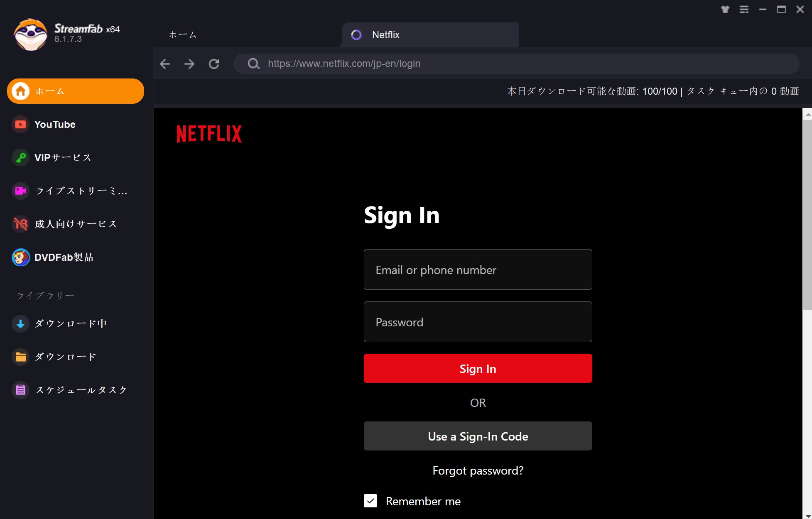
Task: Click the downloading arrow icon
Action: (x=20, y=323)
